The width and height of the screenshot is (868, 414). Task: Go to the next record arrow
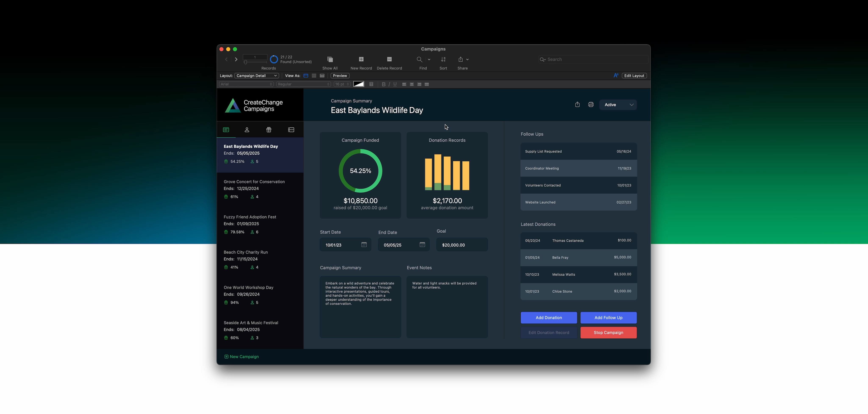(x=236, y=59)
